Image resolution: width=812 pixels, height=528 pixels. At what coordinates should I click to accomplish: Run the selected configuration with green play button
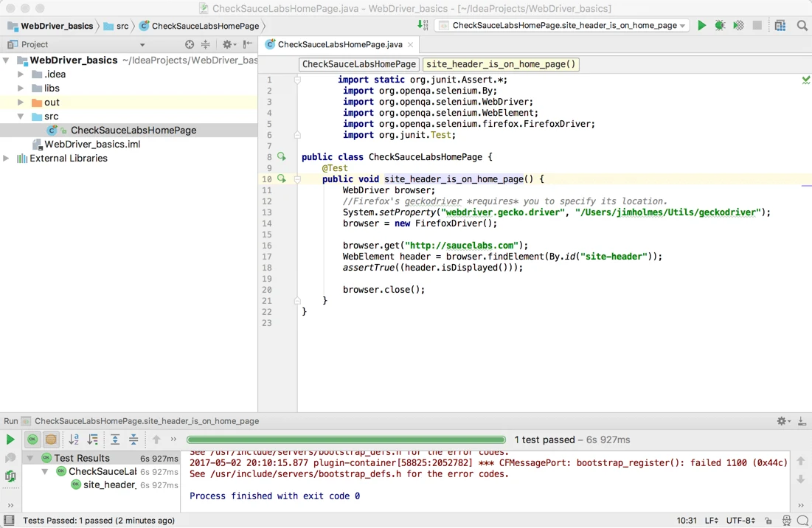(701, 24)
